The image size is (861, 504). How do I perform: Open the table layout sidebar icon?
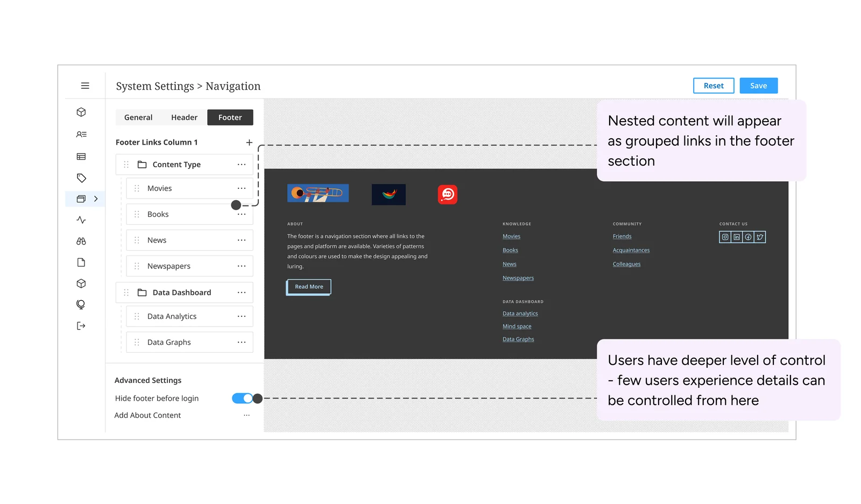coord(81,157)
